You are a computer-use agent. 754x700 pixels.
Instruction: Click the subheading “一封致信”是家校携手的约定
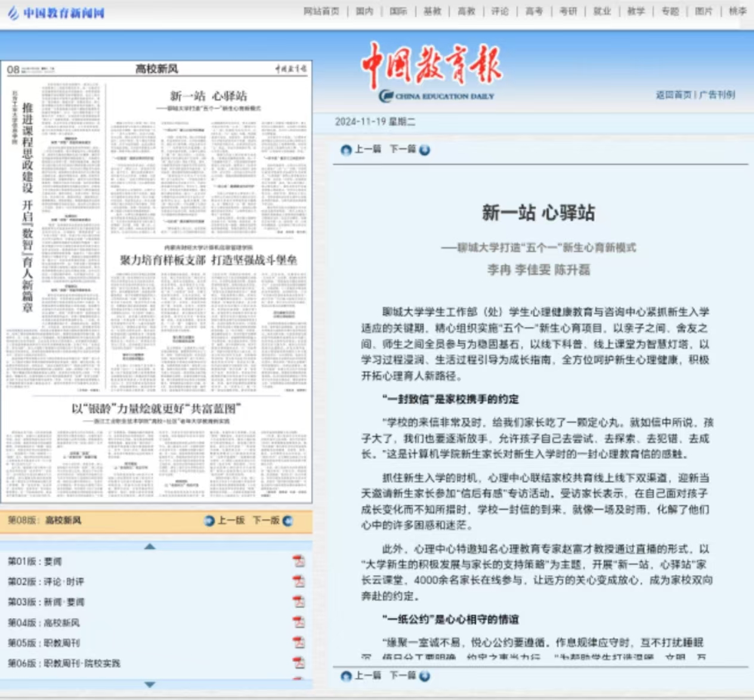[x=450, y=399]
